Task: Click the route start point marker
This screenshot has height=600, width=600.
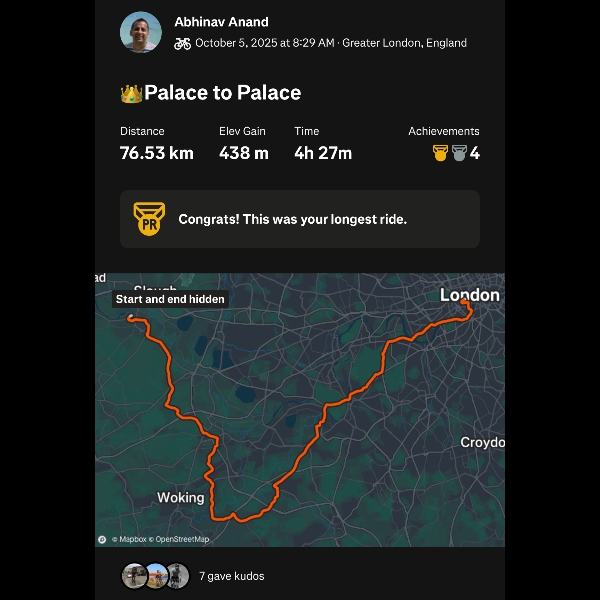Action: [x=130, y=318]
